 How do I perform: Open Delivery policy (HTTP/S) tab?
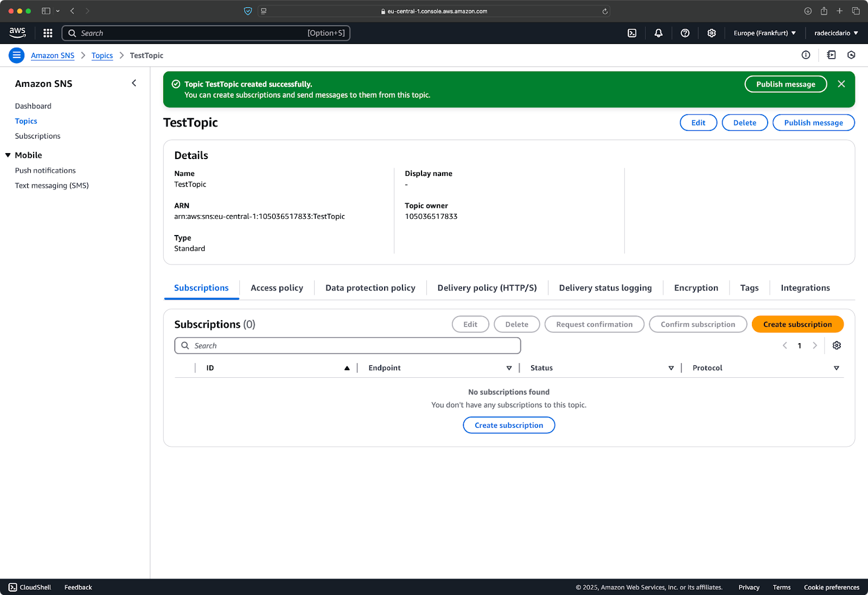pos(487,288)
